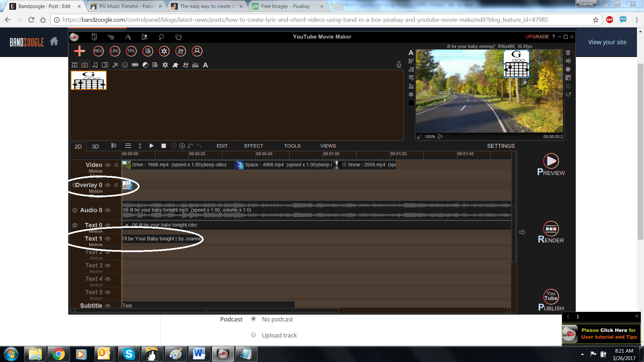644x362 pixels.
Task: Toggle Overlay 0 track eye visibility
Action: [x=108, y=185]
